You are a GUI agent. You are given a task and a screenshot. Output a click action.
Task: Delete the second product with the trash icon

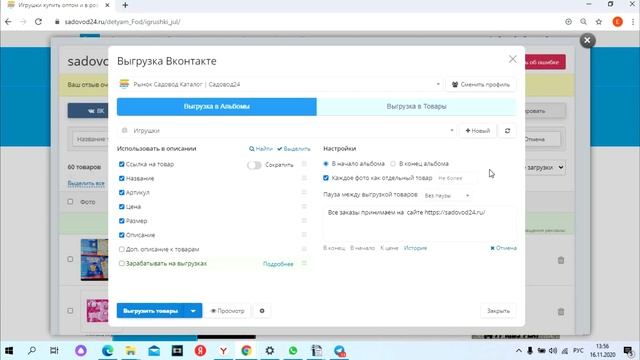point(561,311)
